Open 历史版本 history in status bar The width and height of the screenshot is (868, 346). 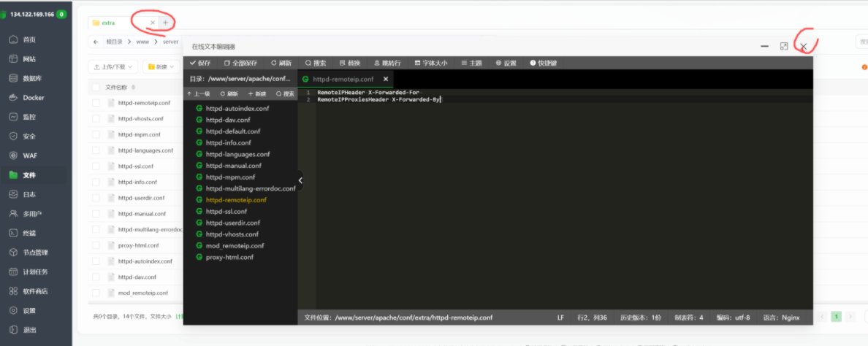(641, 318)
